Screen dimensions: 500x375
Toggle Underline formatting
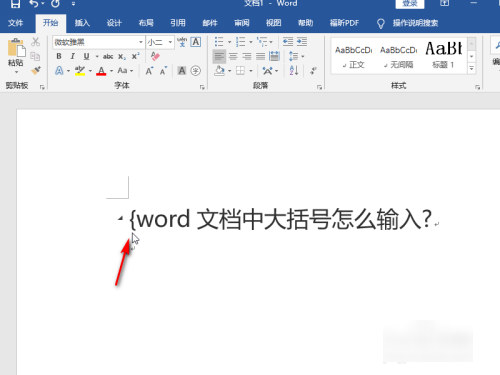[x=86, y=56]
